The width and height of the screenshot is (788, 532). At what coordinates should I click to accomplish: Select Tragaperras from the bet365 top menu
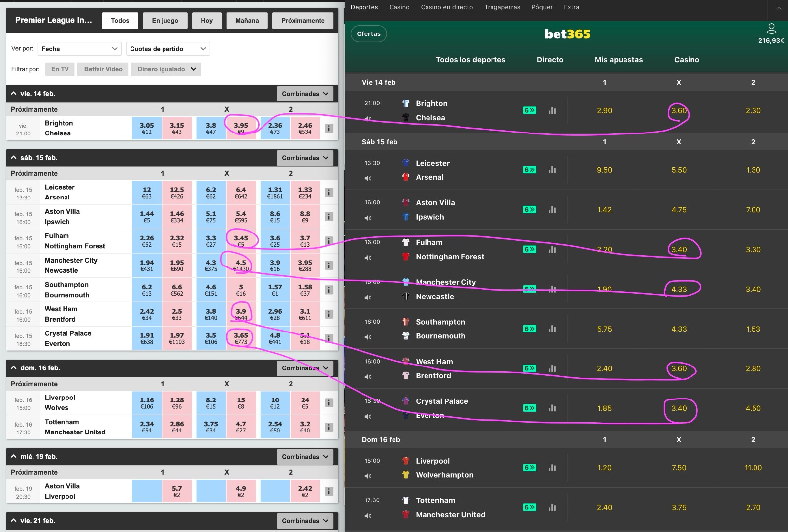coord(502,7)
